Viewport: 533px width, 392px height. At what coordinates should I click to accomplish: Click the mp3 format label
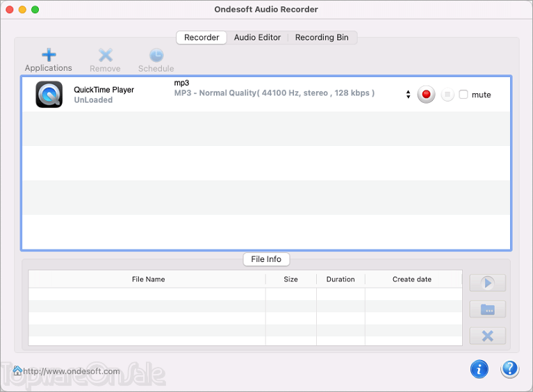pos(181,83)
